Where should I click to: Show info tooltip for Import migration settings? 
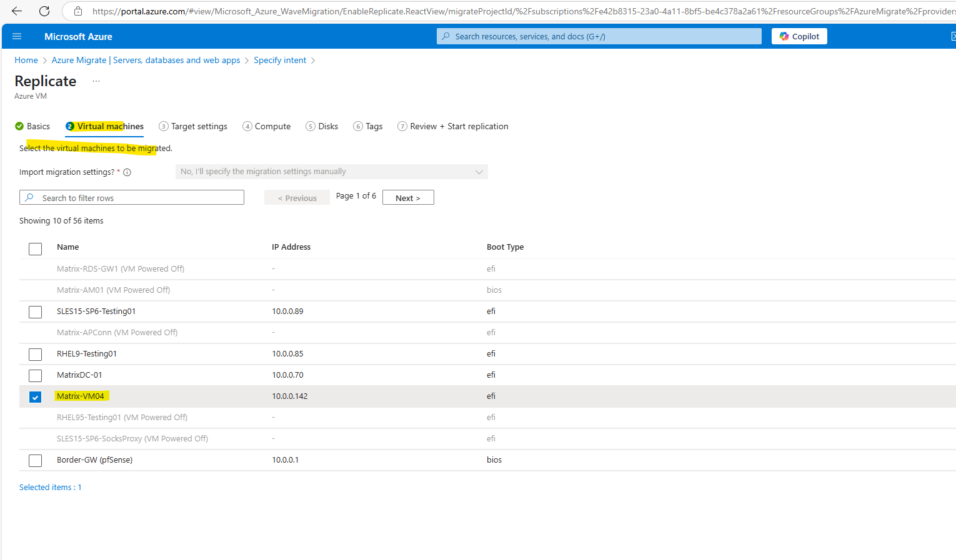pyautogui.click(x=127, y=172)
